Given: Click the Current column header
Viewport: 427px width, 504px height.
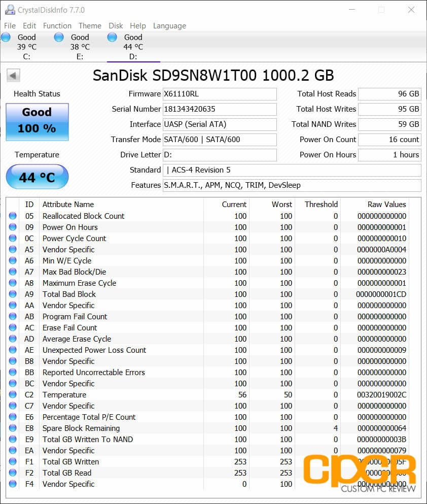Looking at the screenshot, I should (x=234, y=205).
